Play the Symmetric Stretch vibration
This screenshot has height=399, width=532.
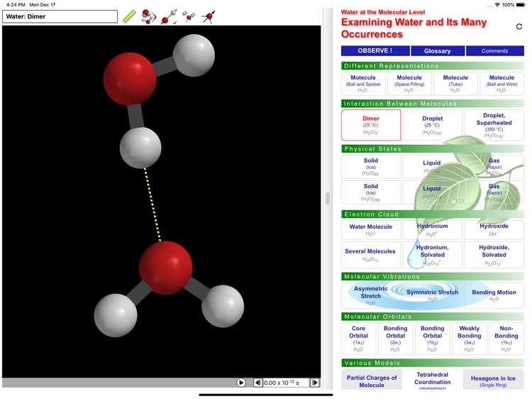432,295
